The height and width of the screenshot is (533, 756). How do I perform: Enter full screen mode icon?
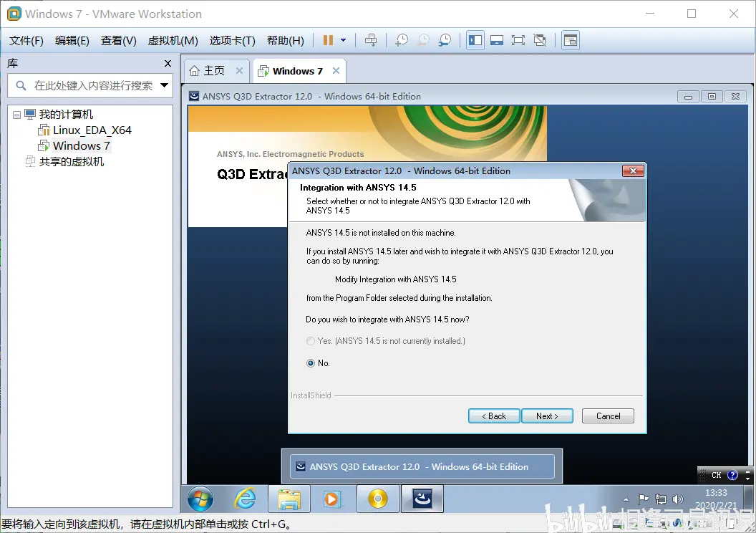[x=518, y=40]
